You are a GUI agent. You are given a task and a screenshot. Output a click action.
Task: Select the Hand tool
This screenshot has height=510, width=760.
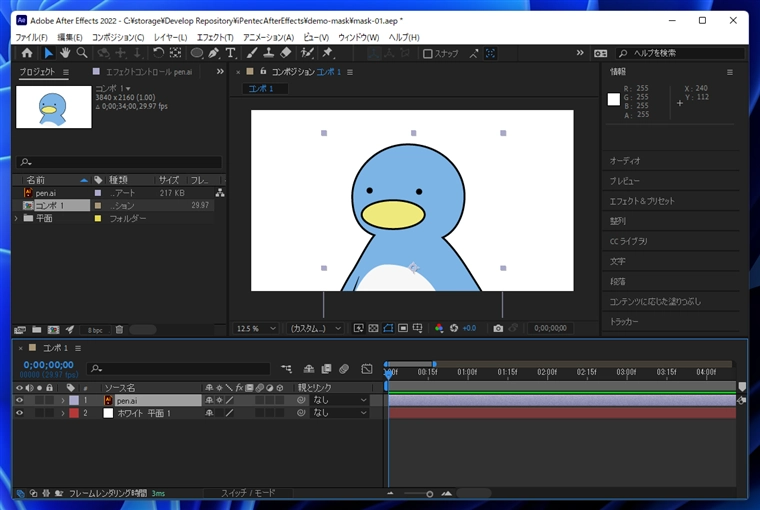(x=65, y=53)
